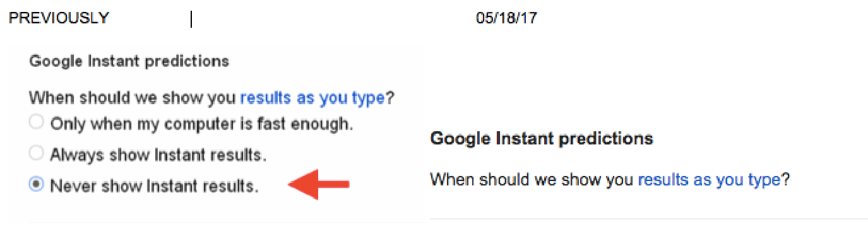Click the right 'When should we show you' text

(533, 180)
